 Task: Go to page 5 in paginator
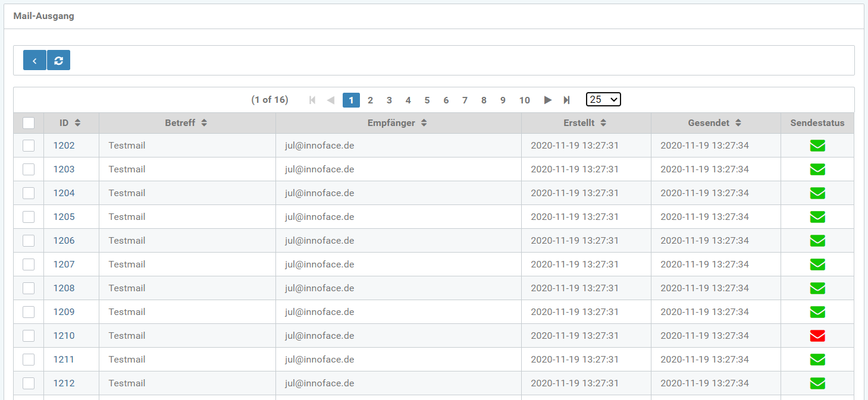tap(427, 100)
